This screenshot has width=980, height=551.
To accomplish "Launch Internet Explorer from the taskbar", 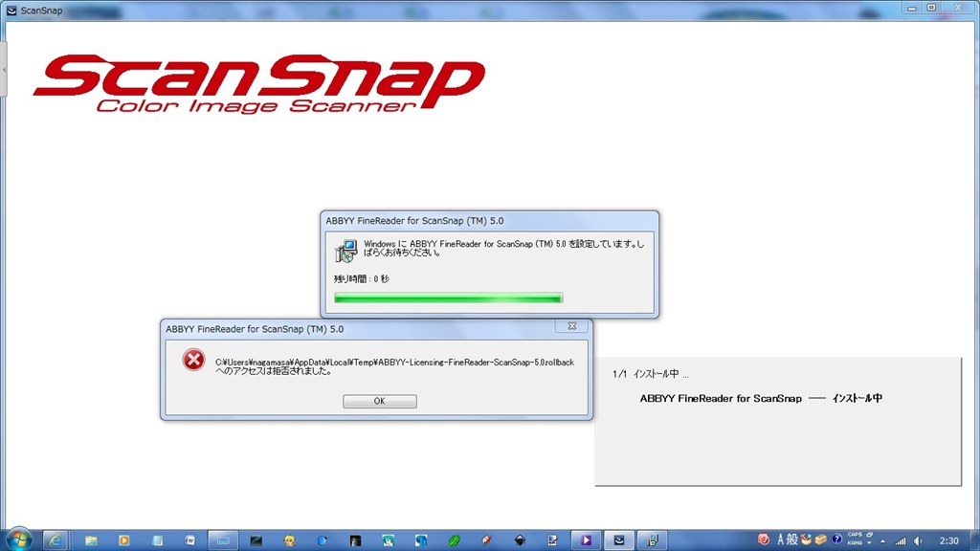I will (x=55, y=540).
